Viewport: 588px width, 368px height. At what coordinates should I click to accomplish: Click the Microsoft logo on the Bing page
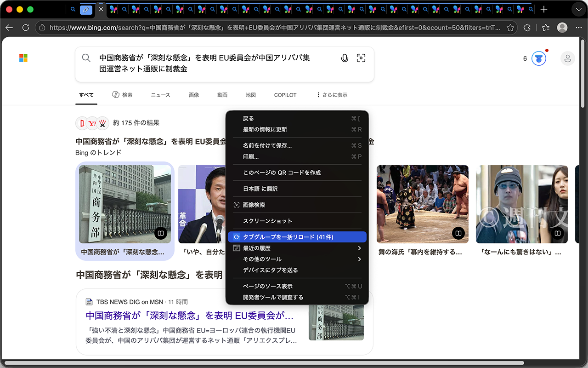tap(23, 58)
